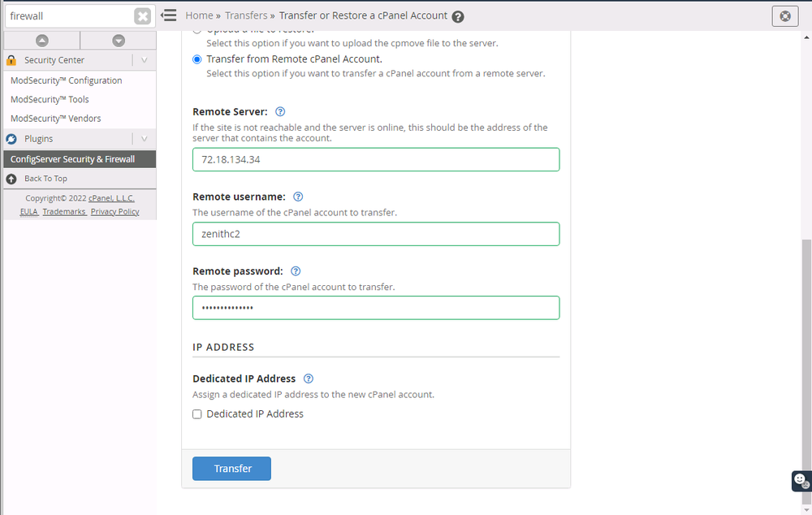Show help for Remote Server field
This screenshot has height=515, width=812.
click(280, 111)
